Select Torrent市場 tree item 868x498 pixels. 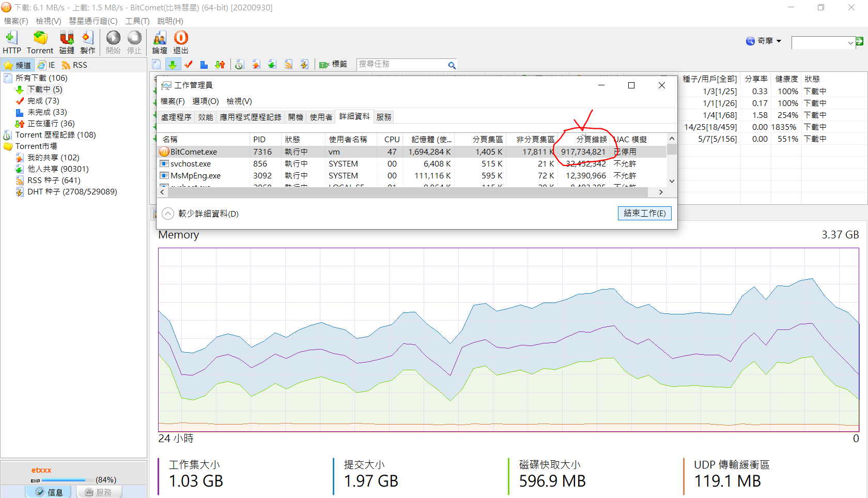(x=36, y=146)
